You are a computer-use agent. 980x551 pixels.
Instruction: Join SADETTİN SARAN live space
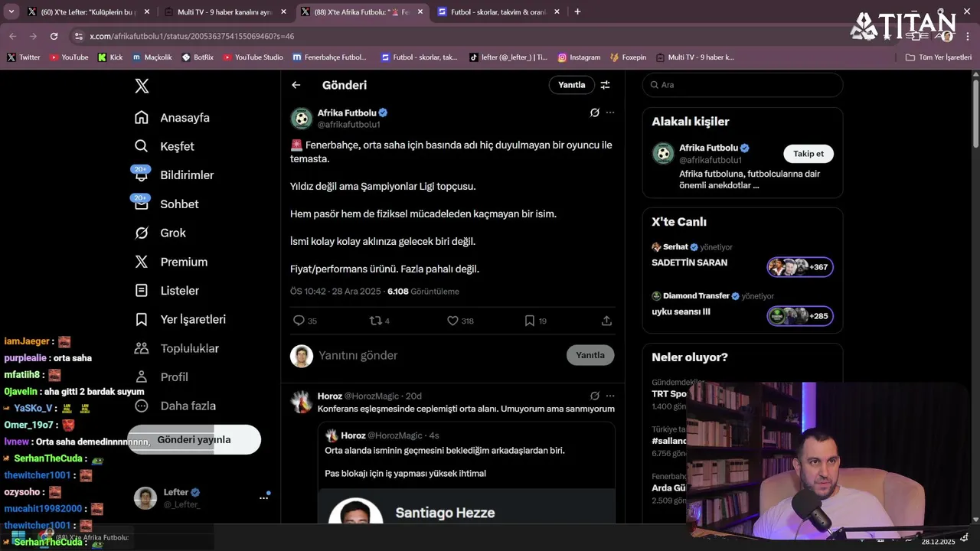coord(800,267)
